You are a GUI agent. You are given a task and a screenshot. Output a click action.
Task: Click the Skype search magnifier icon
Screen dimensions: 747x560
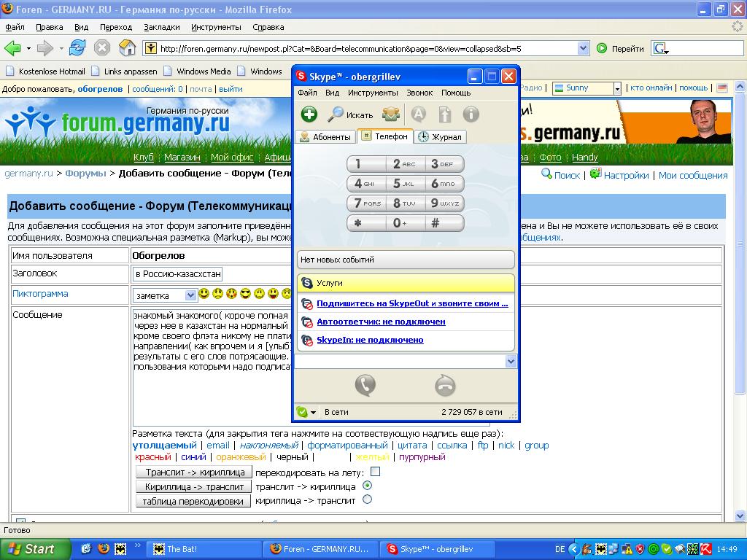[336, 114]
